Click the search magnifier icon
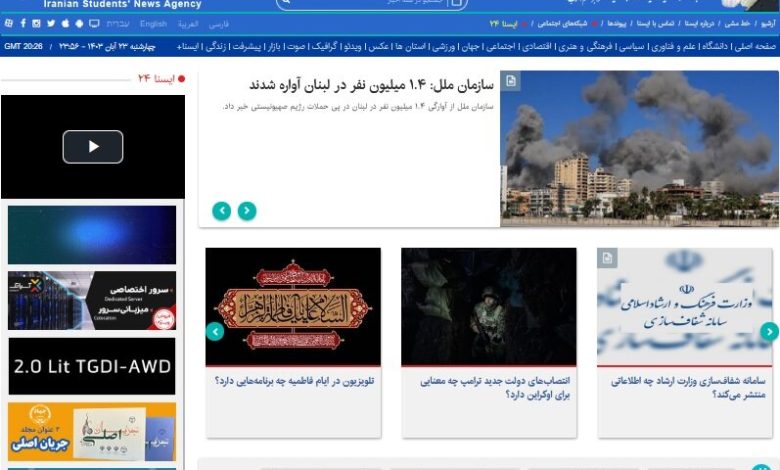This screenshot has height=470, width=780. [287, 2]
